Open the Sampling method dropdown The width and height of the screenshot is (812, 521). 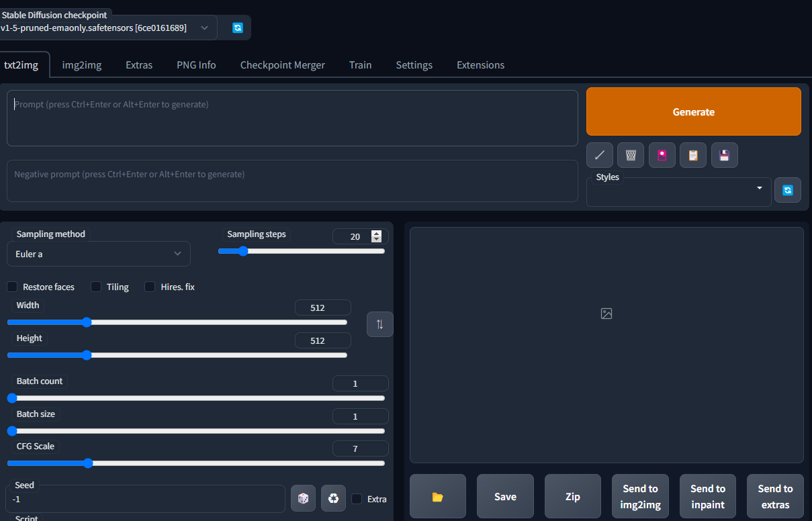click(x=99, y=254)
